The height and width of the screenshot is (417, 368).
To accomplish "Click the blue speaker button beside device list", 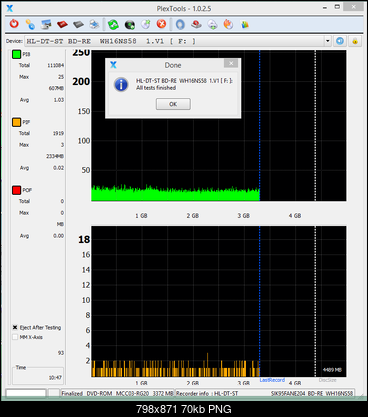I will [340, 41].
